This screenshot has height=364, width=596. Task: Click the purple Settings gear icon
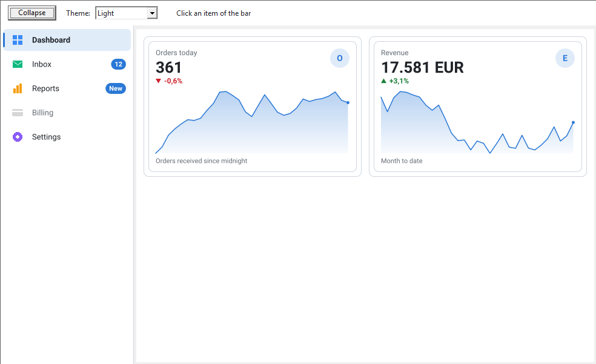pos(18,137)
